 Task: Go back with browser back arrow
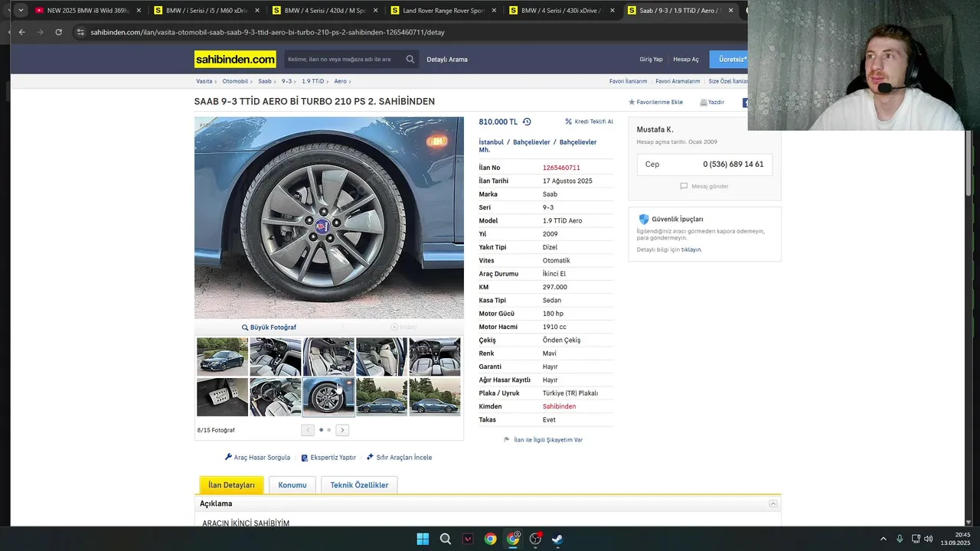(21, 32)
